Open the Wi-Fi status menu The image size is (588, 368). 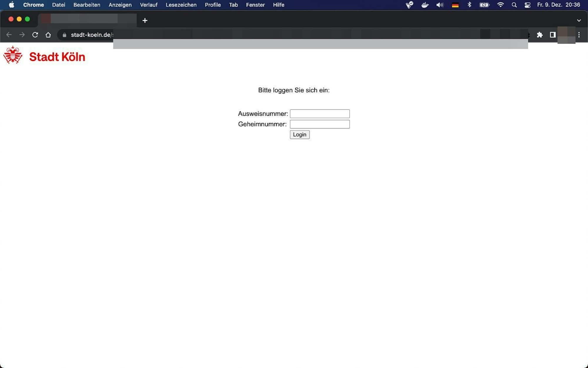tap(500, 5)
